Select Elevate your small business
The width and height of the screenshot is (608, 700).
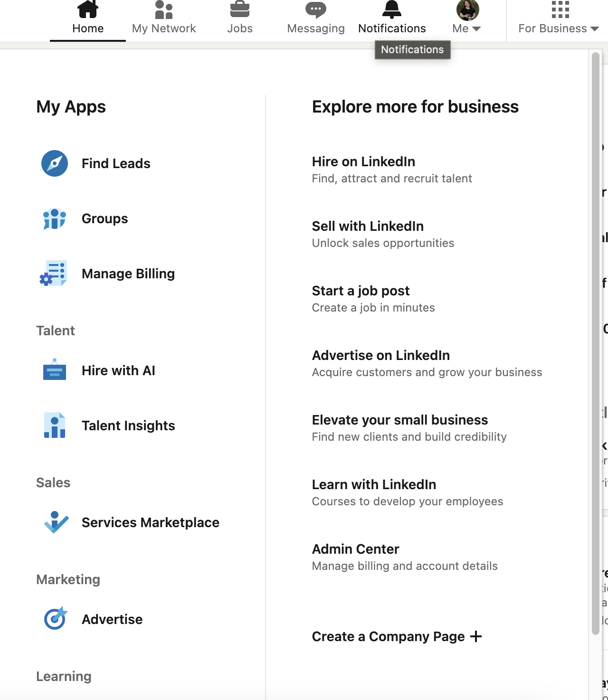pyautogui.click(x=400, y=420)
